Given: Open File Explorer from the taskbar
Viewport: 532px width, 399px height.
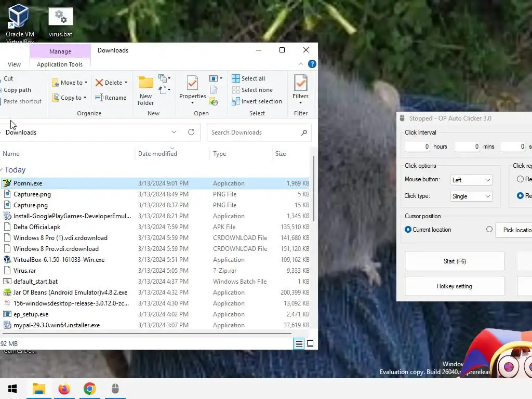Looking at the screenshot, I should (x=39, y=389).
